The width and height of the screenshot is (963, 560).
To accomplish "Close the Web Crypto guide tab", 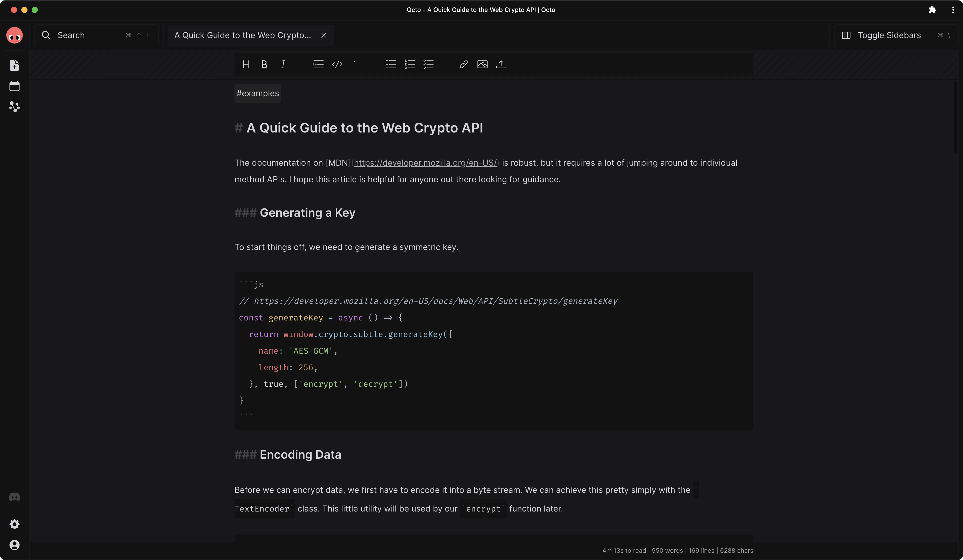I will point(324,35).
